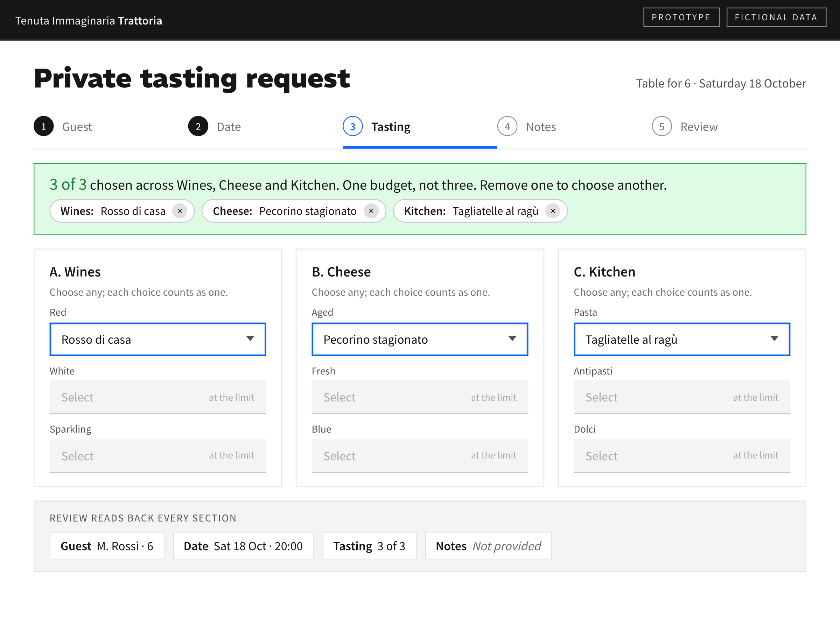Go to the Notes step label
This screenshot has height=630, width=840.
(x=541, y=127)
